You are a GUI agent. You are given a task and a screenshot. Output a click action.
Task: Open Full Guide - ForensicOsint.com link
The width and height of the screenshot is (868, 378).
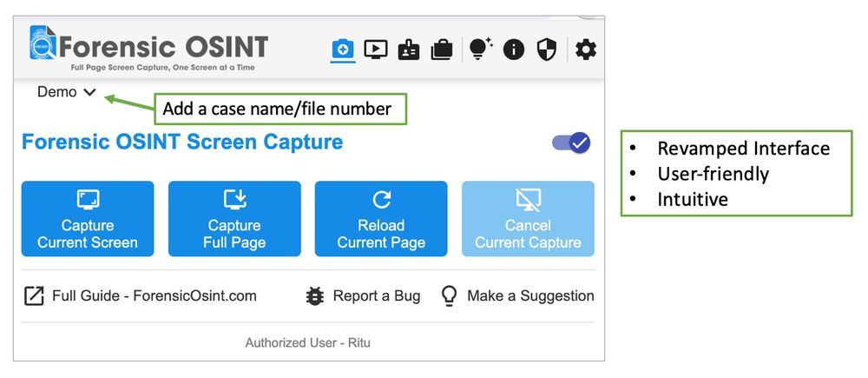click(141, 296)
